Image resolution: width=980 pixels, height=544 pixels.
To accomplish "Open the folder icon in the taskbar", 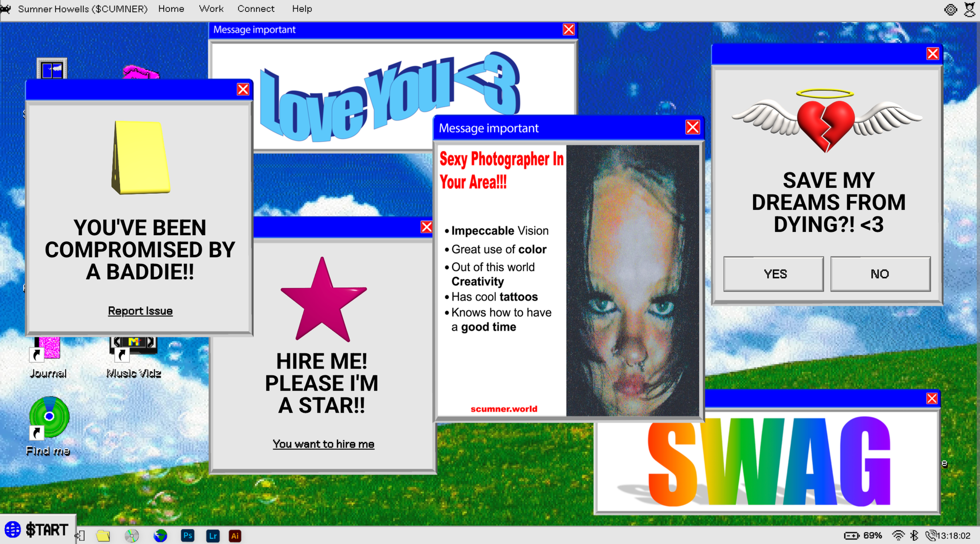I will click(x=103, y=536).
